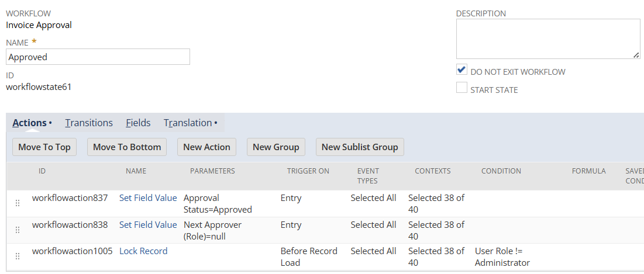
Task: Open the Translation tab
Action: click(x=188, y=123)
